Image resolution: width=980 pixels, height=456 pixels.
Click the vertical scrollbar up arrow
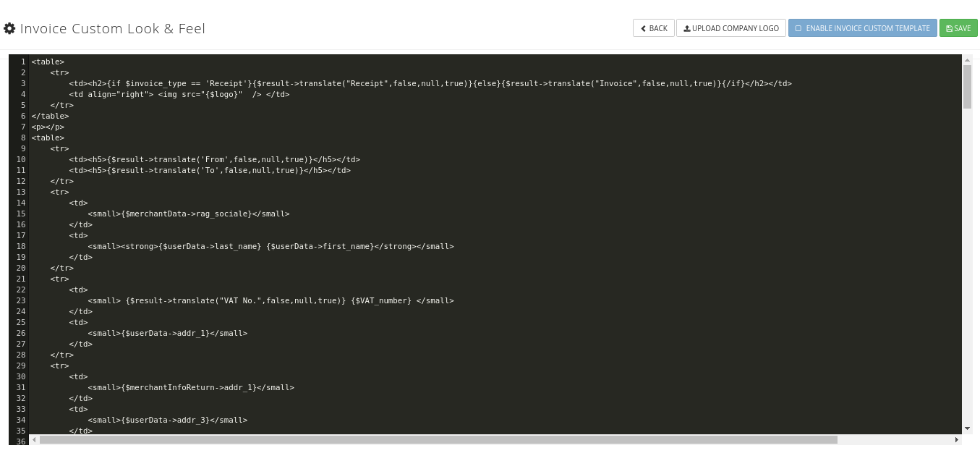[x=967, y=60]
